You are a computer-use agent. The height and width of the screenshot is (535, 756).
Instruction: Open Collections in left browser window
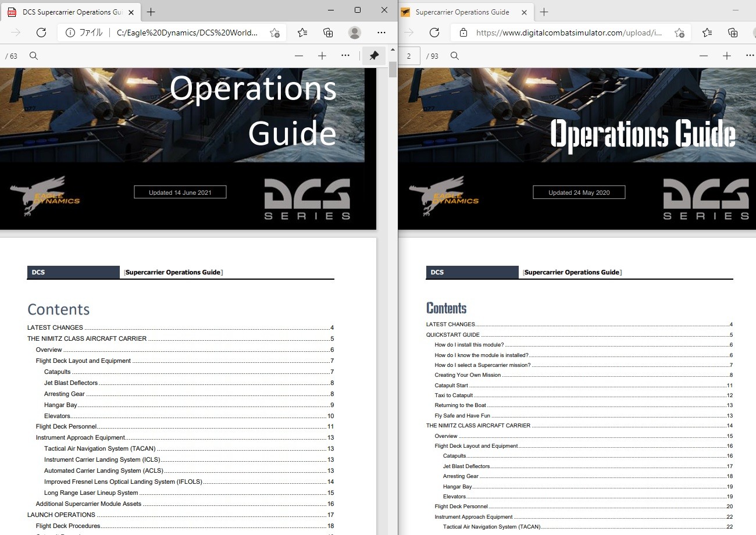tap(328, 33)
